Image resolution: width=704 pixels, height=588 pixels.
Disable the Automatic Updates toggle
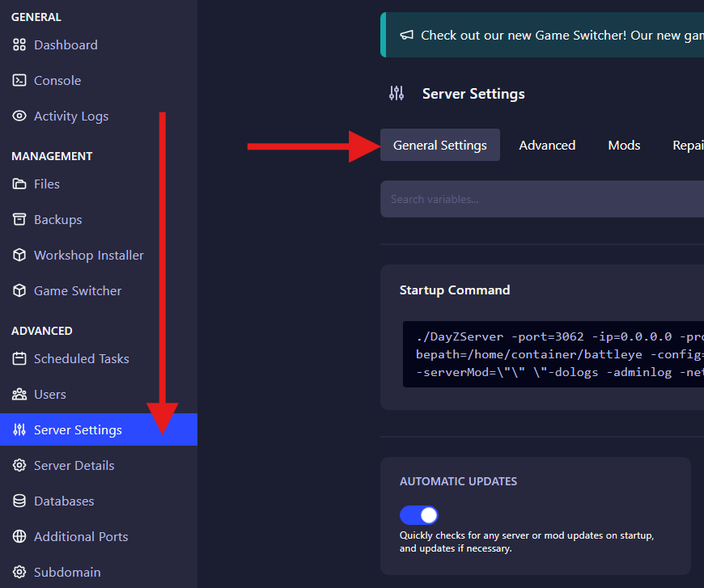(x=418, y=515)
